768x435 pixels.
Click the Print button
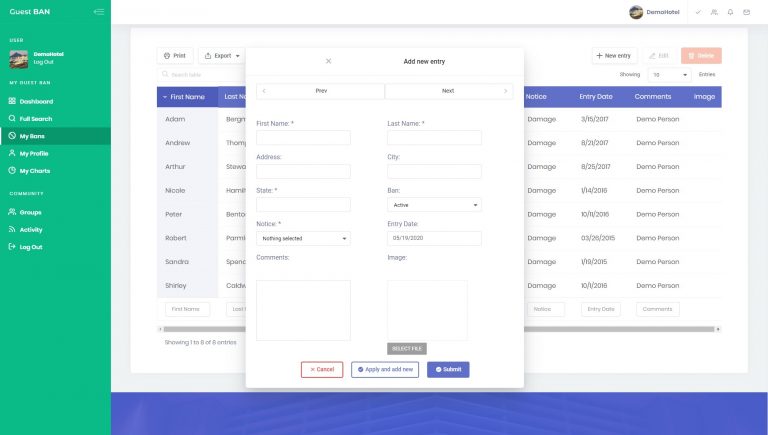[x=175, y=56]
